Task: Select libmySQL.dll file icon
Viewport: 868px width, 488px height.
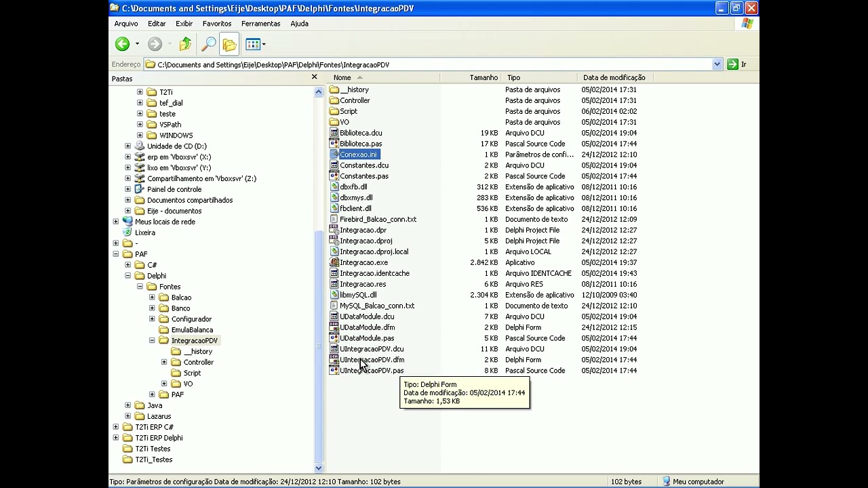Action: tap(334, 295)
